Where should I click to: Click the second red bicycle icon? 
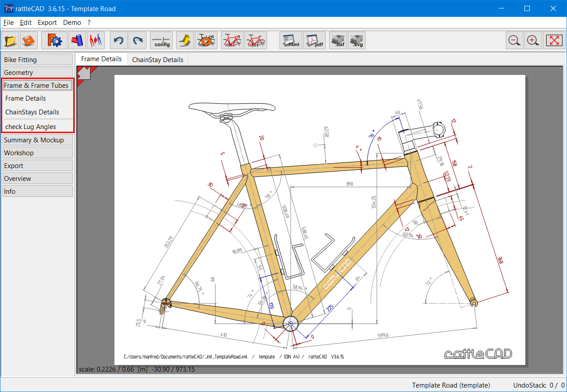tap(256, 40)
